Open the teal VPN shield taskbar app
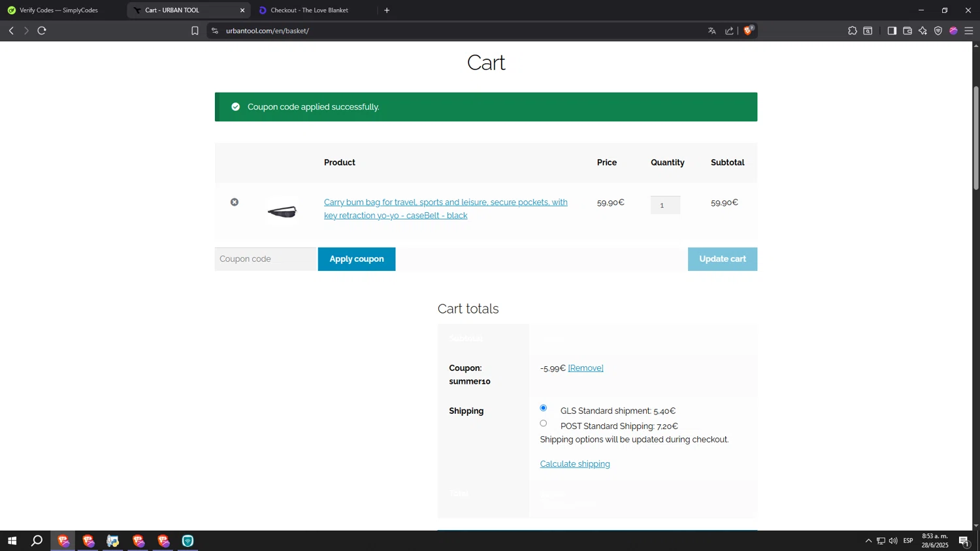980x551 pixels. click(188, 541)
